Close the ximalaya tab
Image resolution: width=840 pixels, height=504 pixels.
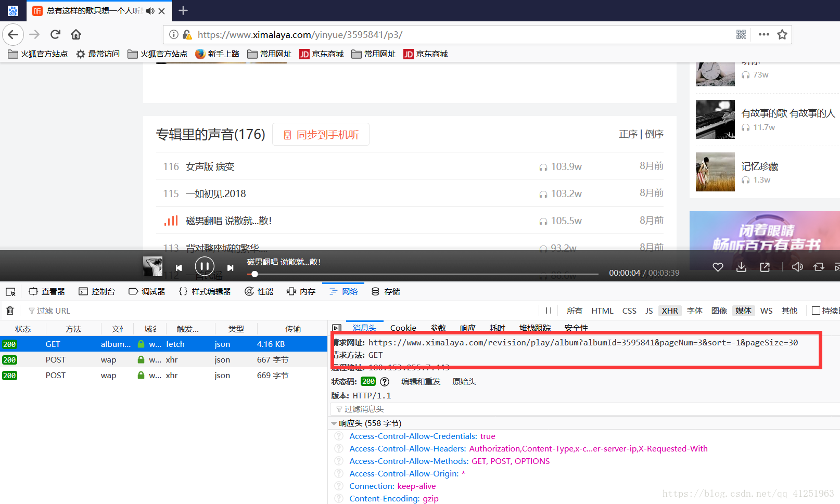coord(162,11)
